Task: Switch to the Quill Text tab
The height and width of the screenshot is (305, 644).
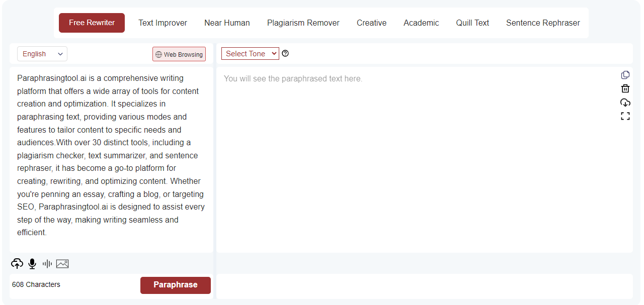Action: (x=472, y=23)
